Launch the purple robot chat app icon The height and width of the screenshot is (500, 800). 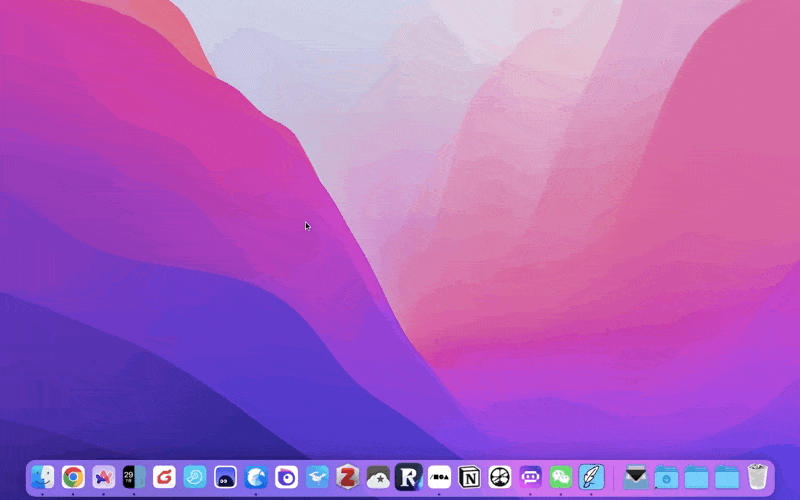pos(531,478)
